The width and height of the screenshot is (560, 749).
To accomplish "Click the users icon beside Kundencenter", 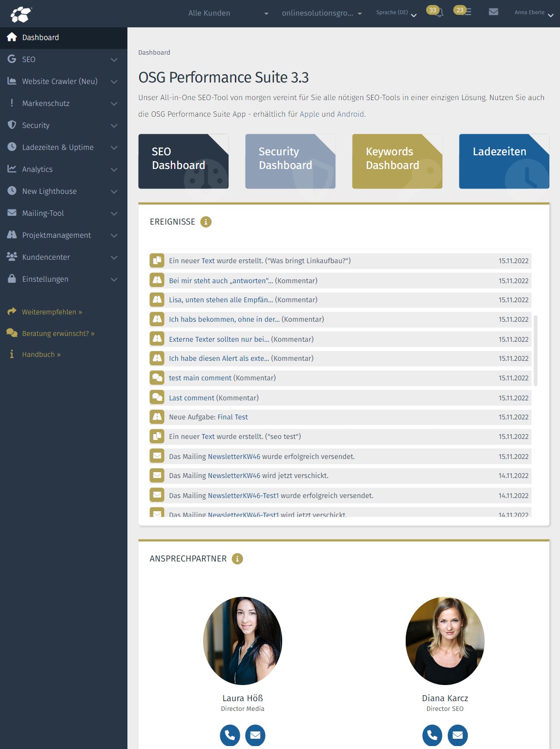I will coord(12,257).
